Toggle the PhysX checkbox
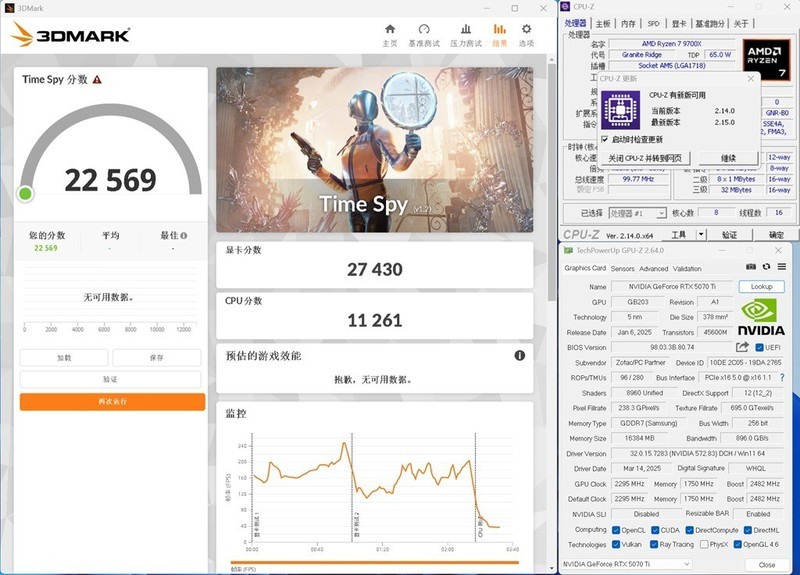 pyautogui.click(x=704, y=544)
